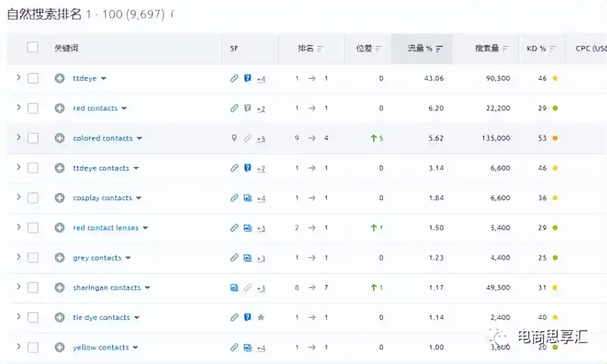This screenshot has height=364, width=607.
Task: Click the orange KD indicator for colored contacts
Action: [555, 138]
